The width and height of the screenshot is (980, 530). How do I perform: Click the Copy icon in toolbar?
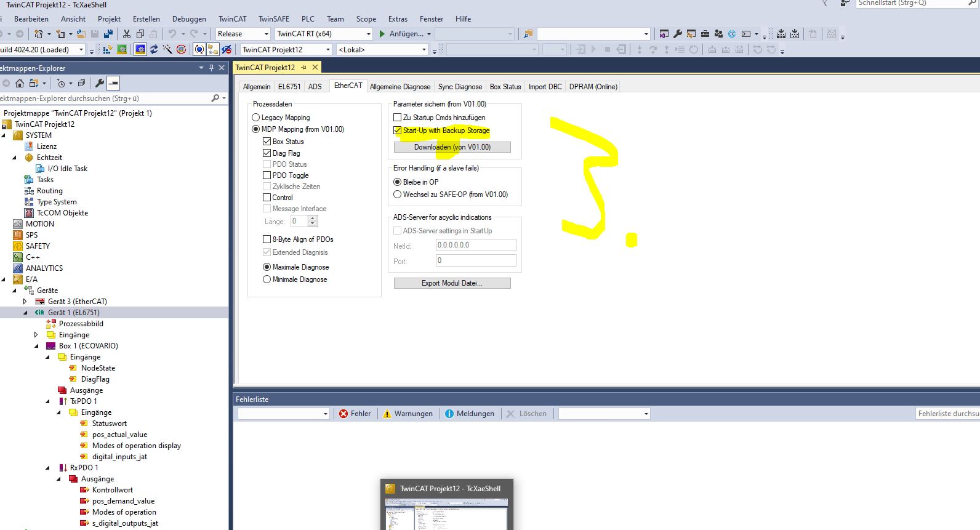(140, 34)
